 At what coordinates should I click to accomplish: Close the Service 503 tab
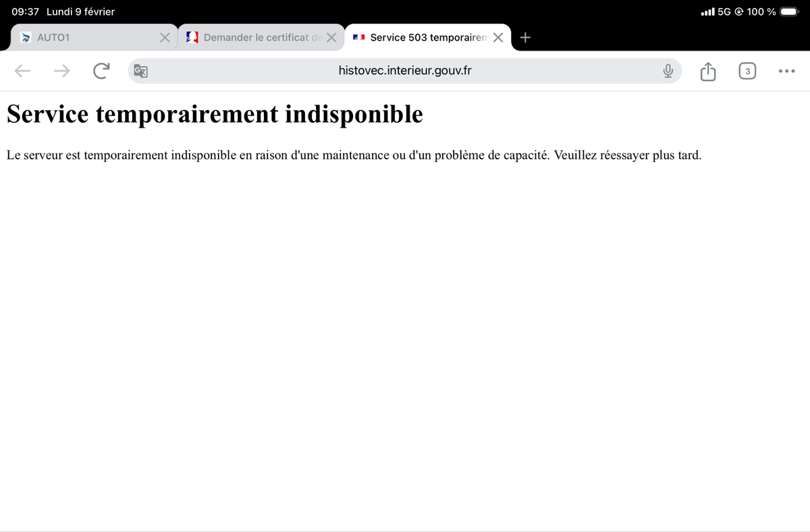coord(497,38)
